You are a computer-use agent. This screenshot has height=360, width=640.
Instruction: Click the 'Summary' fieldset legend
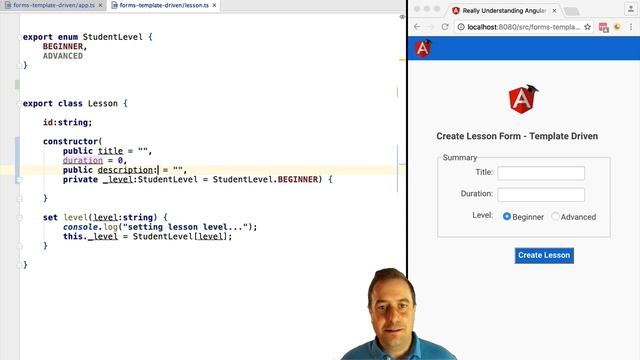click(460, 158)
